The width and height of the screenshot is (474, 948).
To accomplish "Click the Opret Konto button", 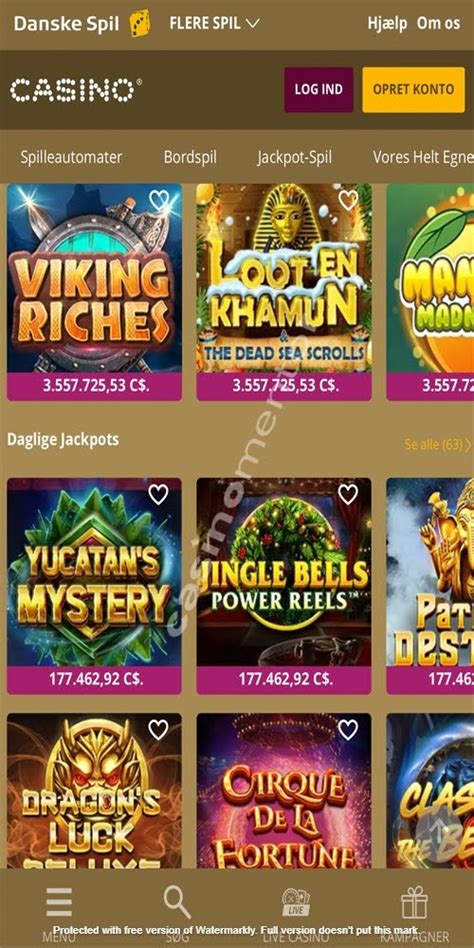I will 413,89.
